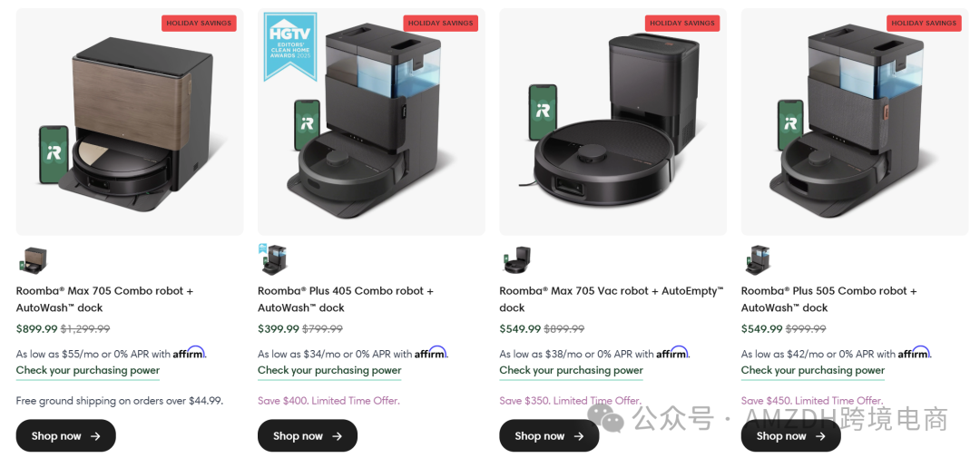Click Holiday Savings badge on Max 705 Combo
Viewport: 980px width, 458px height.
pyautogui.click(x=199, y=23)
